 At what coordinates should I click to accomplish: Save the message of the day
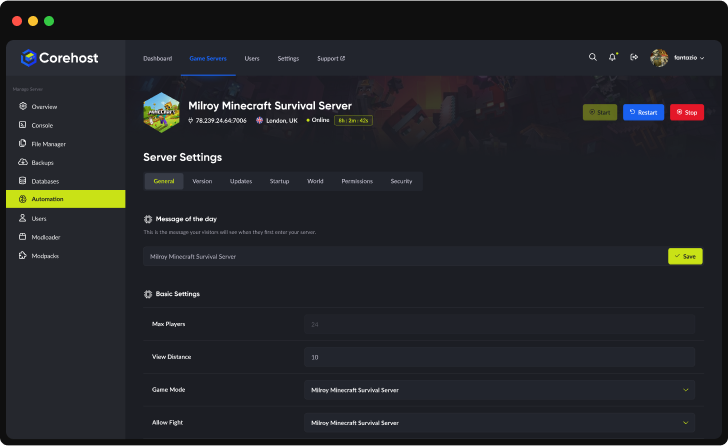pyautogui.click(x=685, y=256)
